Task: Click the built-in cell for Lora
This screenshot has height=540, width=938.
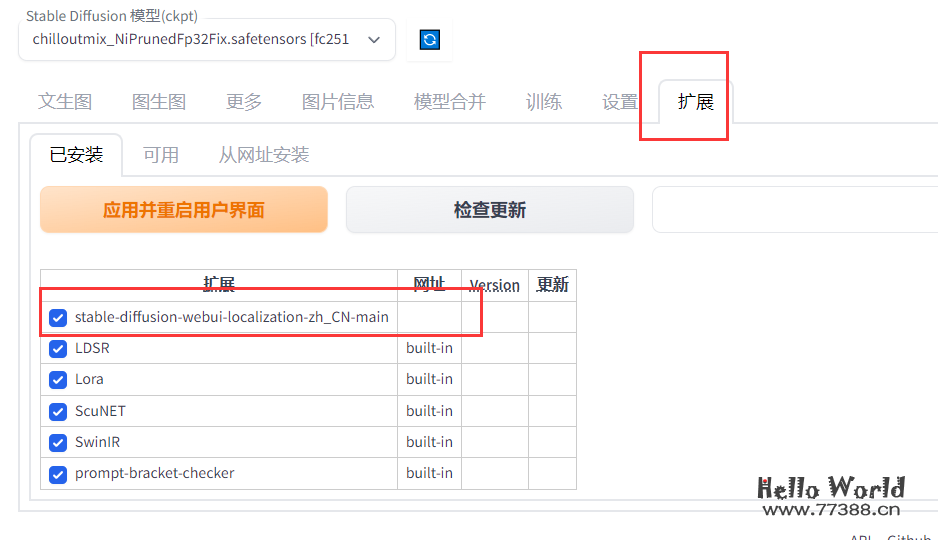Action: coord(430,379)
